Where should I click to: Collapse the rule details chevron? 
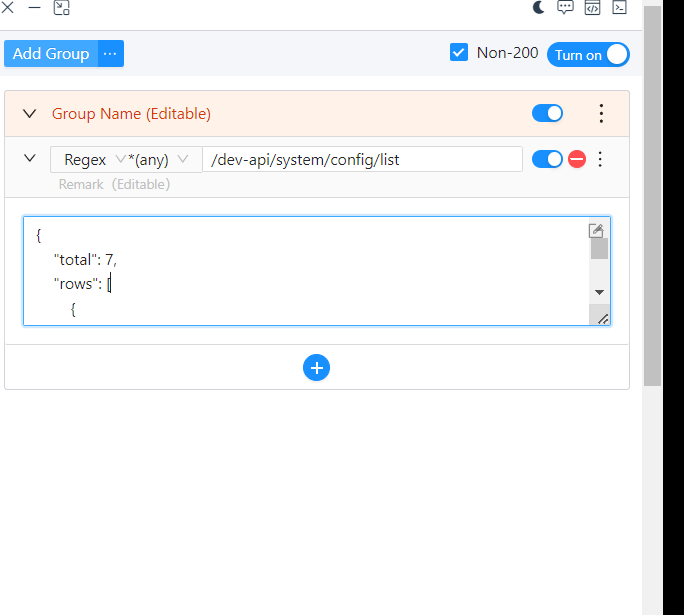click(x=30, y=158)
